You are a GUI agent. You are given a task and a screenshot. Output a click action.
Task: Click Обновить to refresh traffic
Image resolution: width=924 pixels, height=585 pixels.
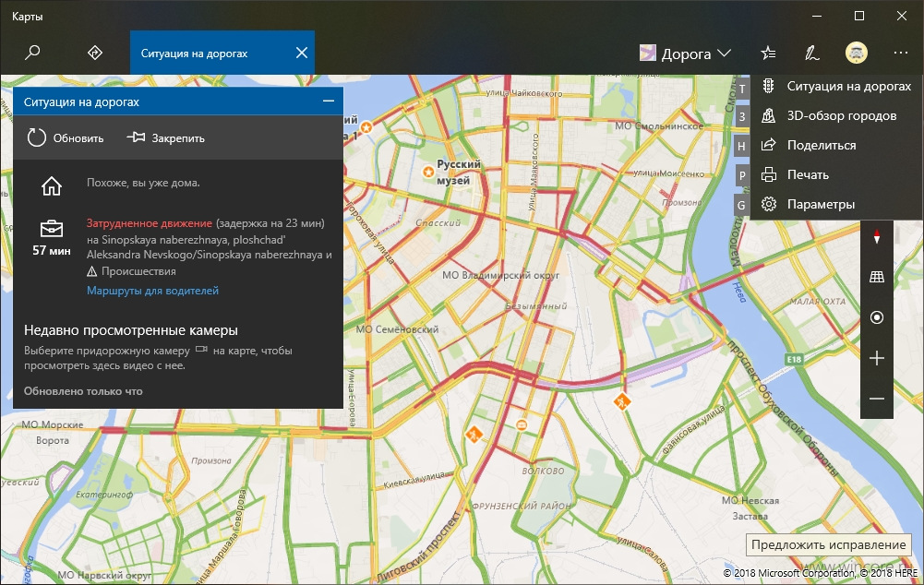coord(66,137)
